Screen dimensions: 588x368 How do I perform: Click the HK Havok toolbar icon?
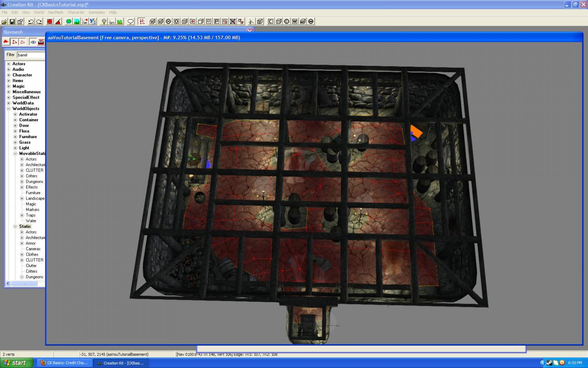(x=85, y=22)
